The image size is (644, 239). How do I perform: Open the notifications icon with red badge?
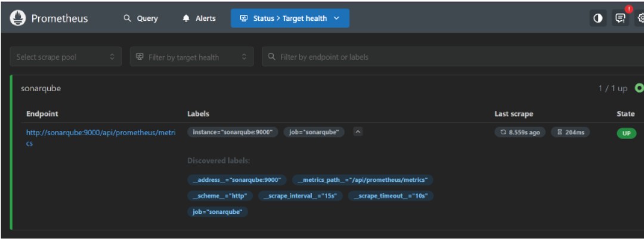point(621,18)
